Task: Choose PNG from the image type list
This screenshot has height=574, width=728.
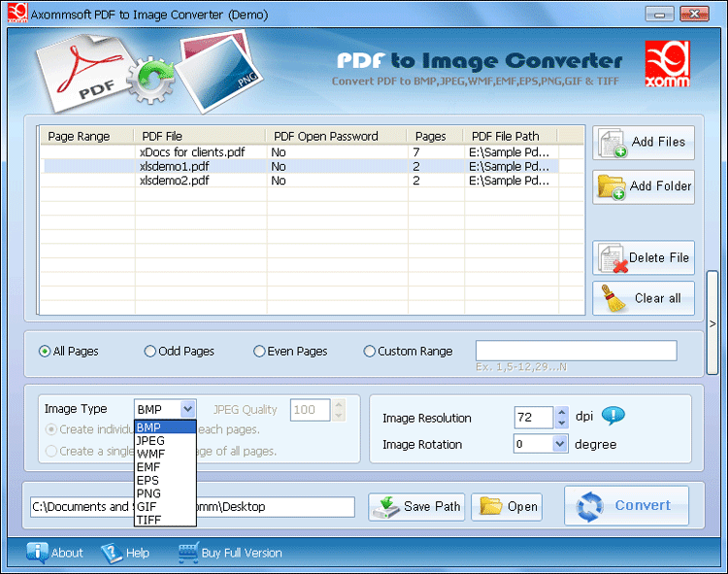Action: (165, 493)
